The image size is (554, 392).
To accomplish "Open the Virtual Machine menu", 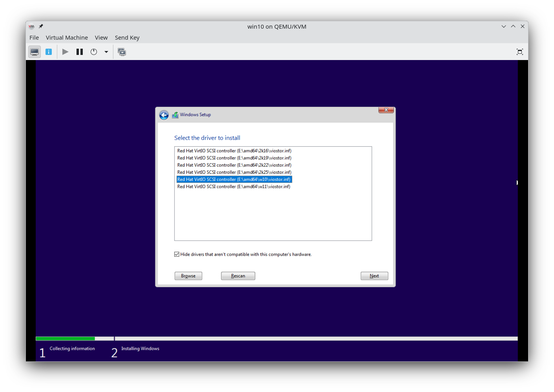I will (x=67, y=38).
